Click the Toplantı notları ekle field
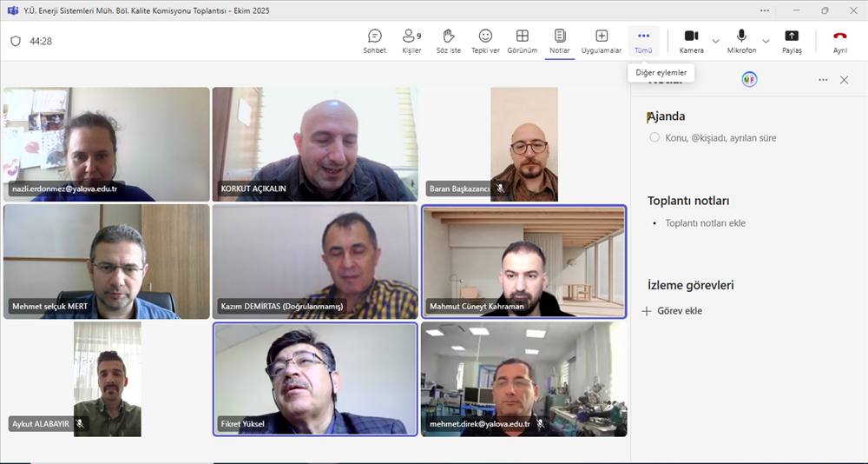This screenshot has width=868, height=464. click(705, 223)
